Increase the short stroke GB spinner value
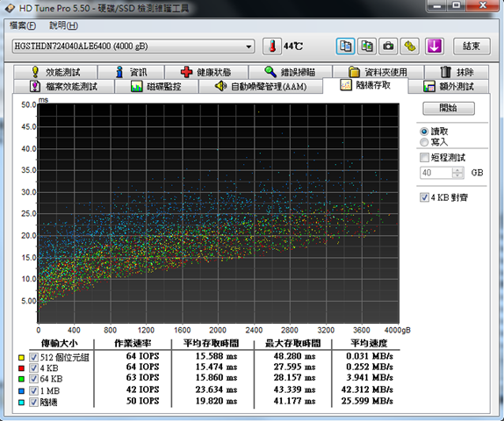 pos(457,170)
